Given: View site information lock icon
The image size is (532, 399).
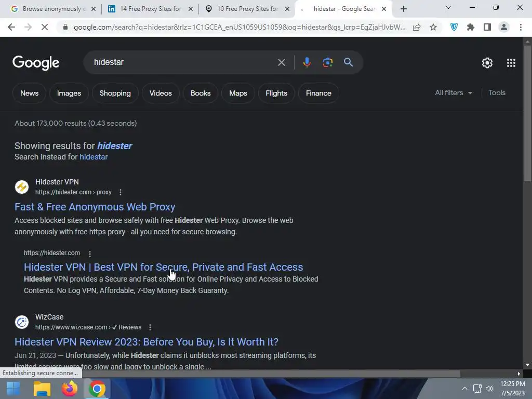Looking at the screenshot, I should pyautogui.click(x=65, y=27).
